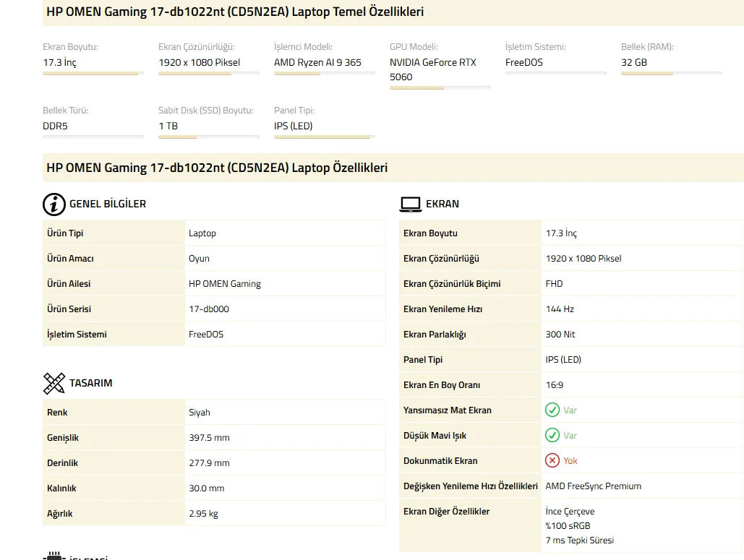Click the Genel Bilgiler info icon
The height and width of the screenshot is (560, 744).
(54, 204)
